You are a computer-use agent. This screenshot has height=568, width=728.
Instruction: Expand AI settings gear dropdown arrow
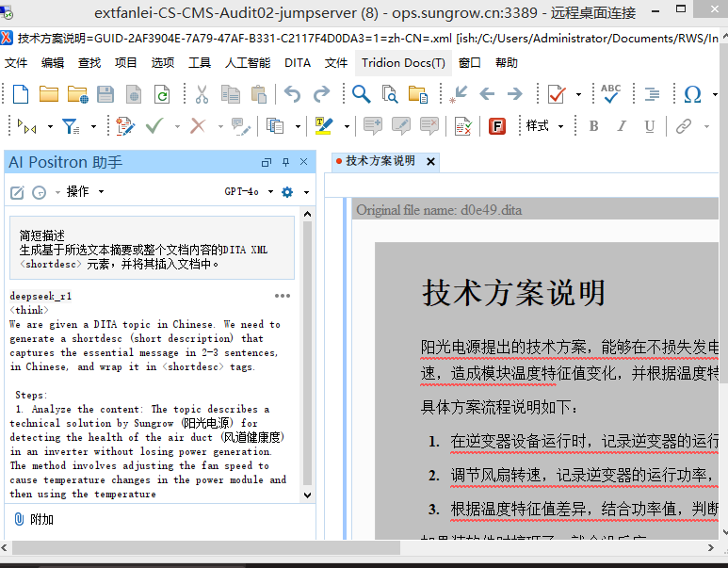306,192
